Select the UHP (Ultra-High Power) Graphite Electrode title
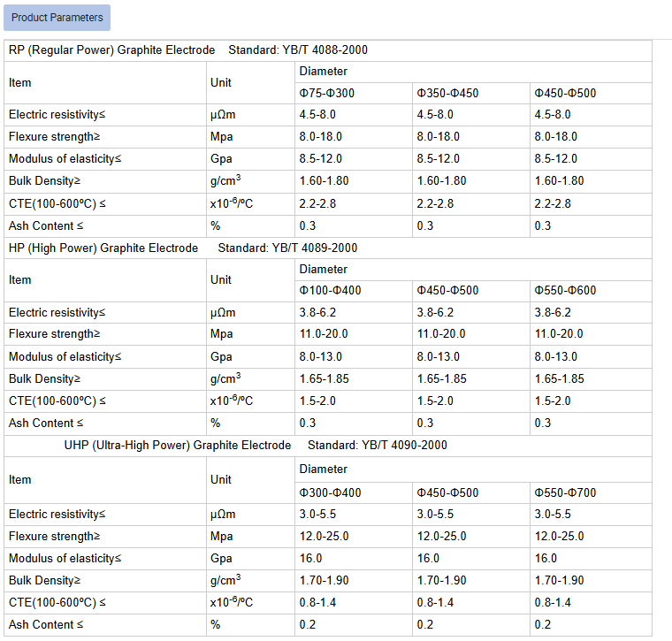Image resolution: width=672 pixels, height=641 pixels. tap(177, 446)
